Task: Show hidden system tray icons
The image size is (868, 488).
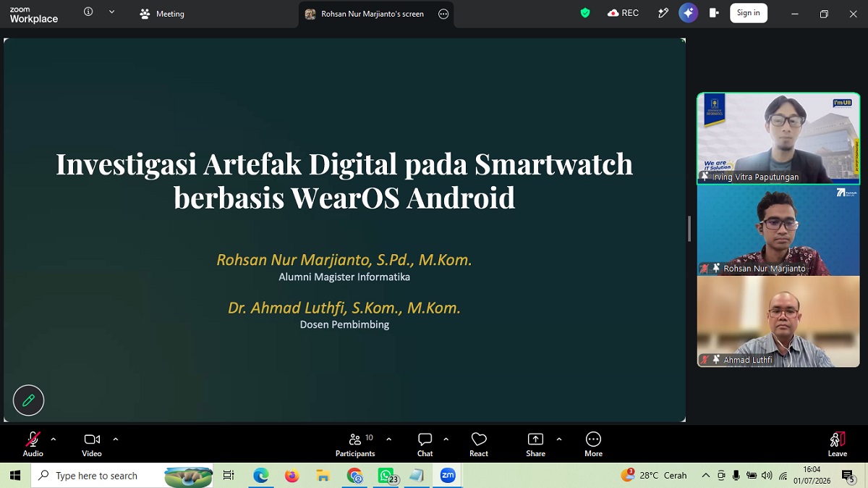Action: [x=706, y=476]
